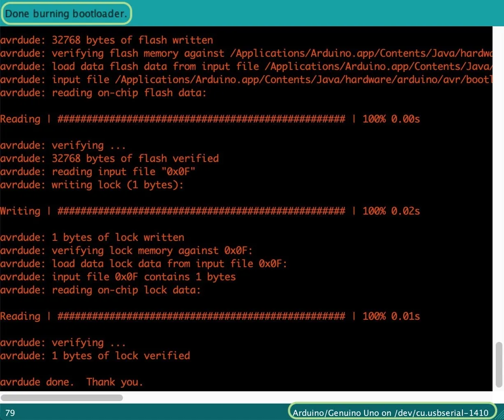
Task: Click the "32768 bytes of flash verified" line
Action: 109,158
